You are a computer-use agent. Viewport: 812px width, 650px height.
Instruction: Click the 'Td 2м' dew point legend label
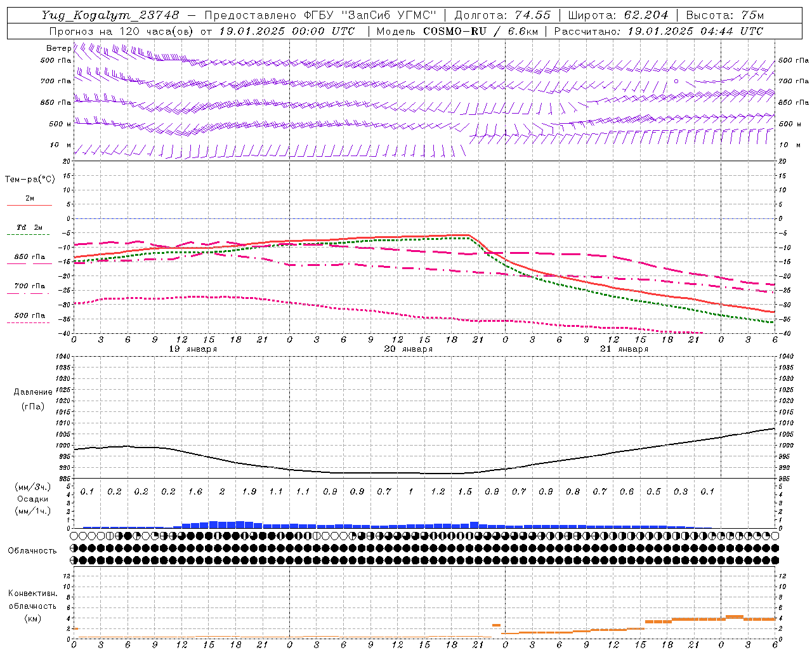click(29, 227)
